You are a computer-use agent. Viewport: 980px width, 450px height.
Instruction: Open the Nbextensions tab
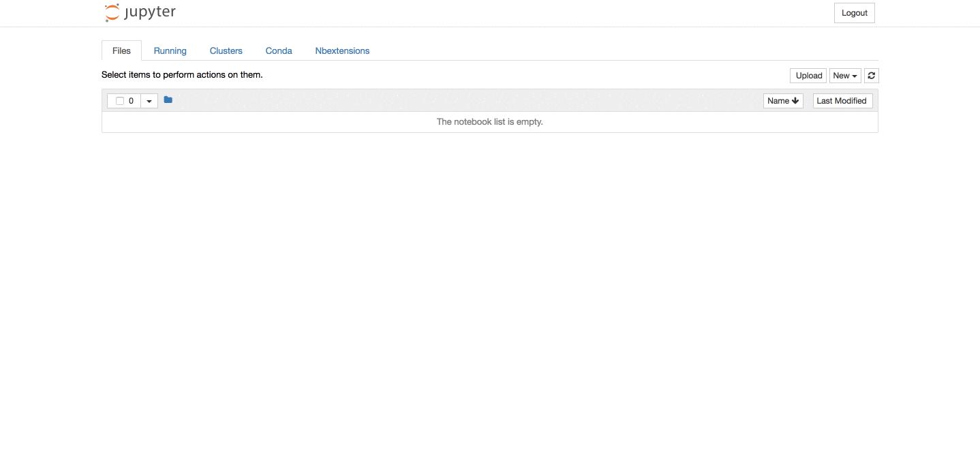point(342,50)
